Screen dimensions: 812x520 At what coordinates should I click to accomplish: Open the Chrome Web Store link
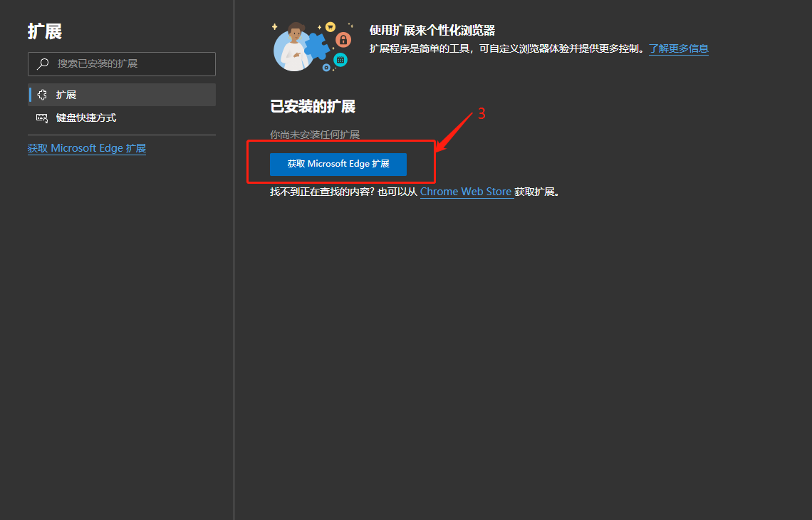466,192
